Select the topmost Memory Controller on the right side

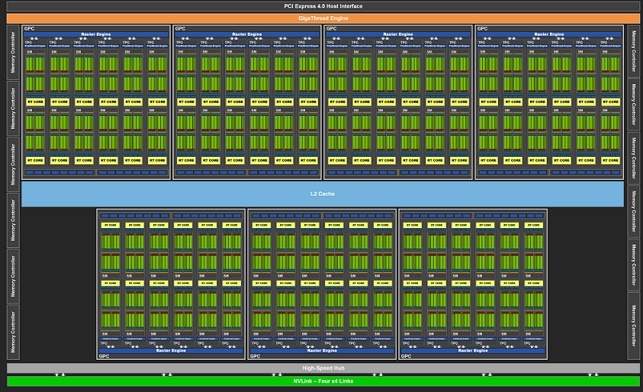coord(634,51)
